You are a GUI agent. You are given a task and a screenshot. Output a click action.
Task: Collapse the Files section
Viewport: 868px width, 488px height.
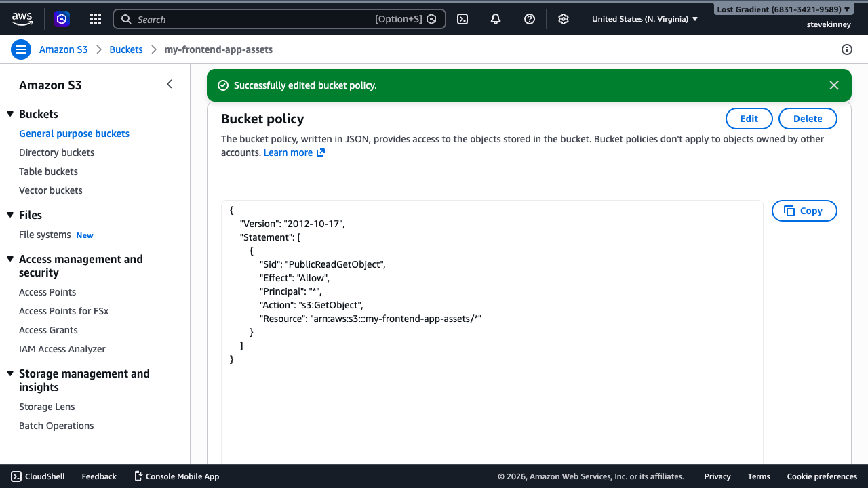tap(10, 215)
